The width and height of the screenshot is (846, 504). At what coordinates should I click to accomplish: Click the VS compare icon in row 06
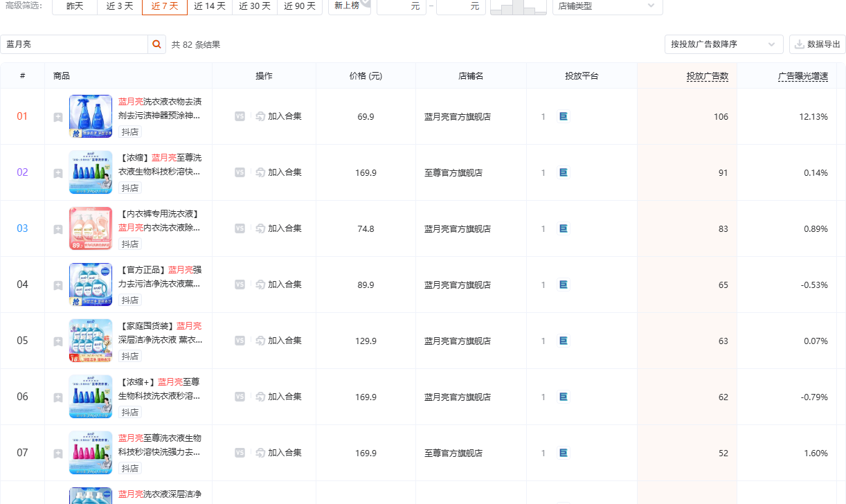coord(240,397)
